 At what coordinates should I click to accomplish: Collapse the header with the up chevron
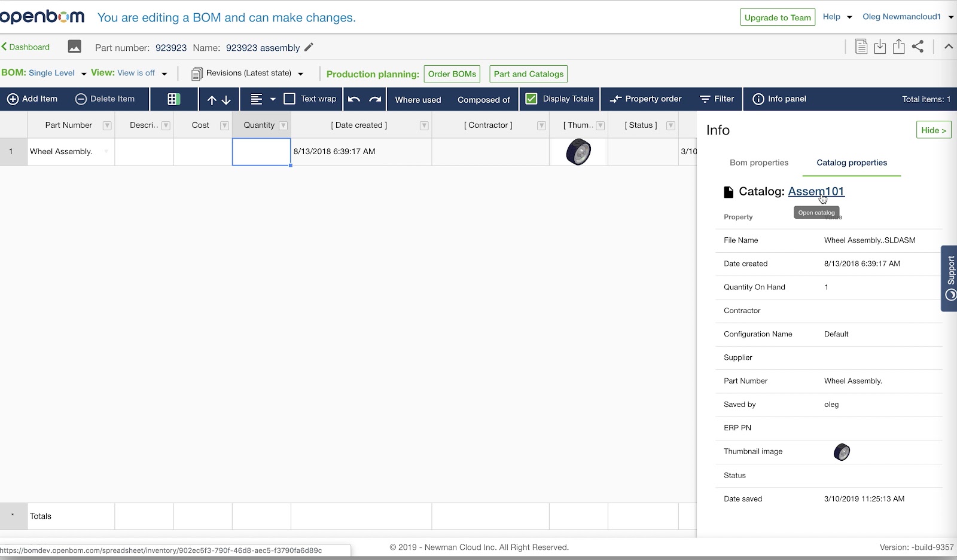coord(949,47)
